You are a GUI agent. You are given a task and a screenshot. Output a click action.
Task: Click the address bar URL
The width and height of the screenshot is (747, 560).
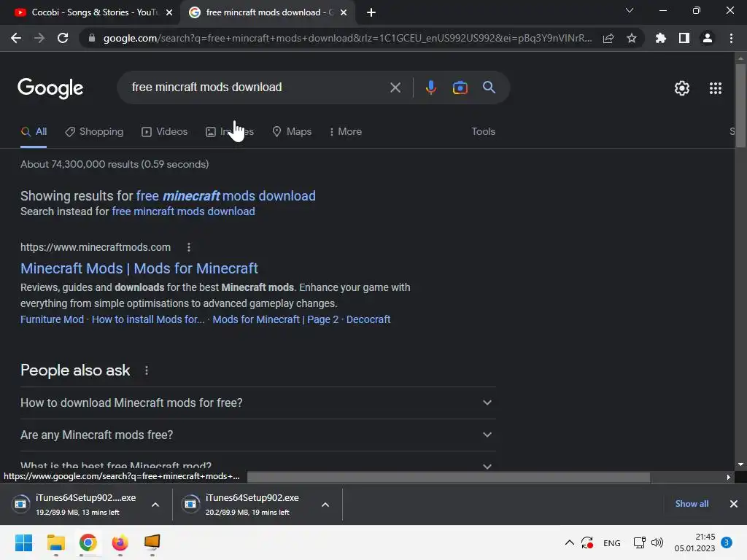[x=348, y=38]
